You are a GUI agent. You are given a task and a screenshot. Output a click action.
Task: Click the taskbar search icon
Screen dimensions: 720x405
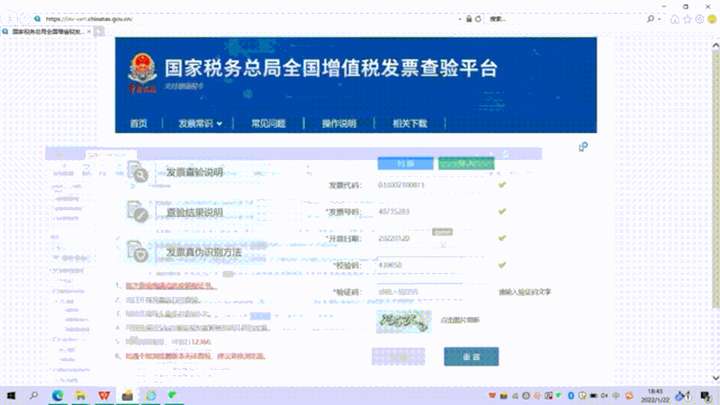pos(34,395)
